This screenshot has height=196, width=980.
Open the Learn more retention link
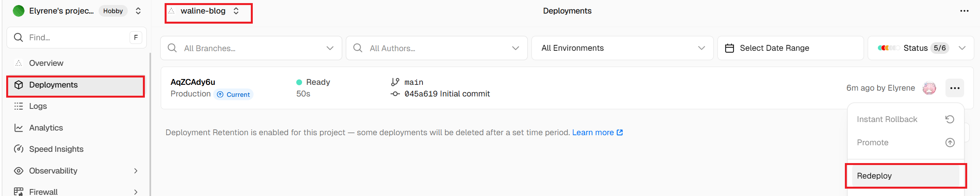click(598, 132)
